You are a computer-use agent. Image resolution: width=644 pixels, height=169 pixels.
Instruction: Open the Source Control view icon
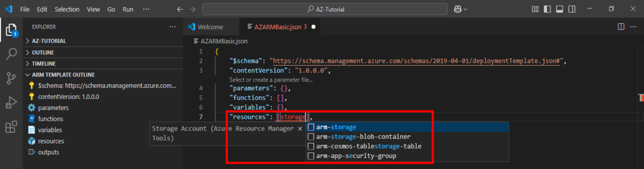11,78
